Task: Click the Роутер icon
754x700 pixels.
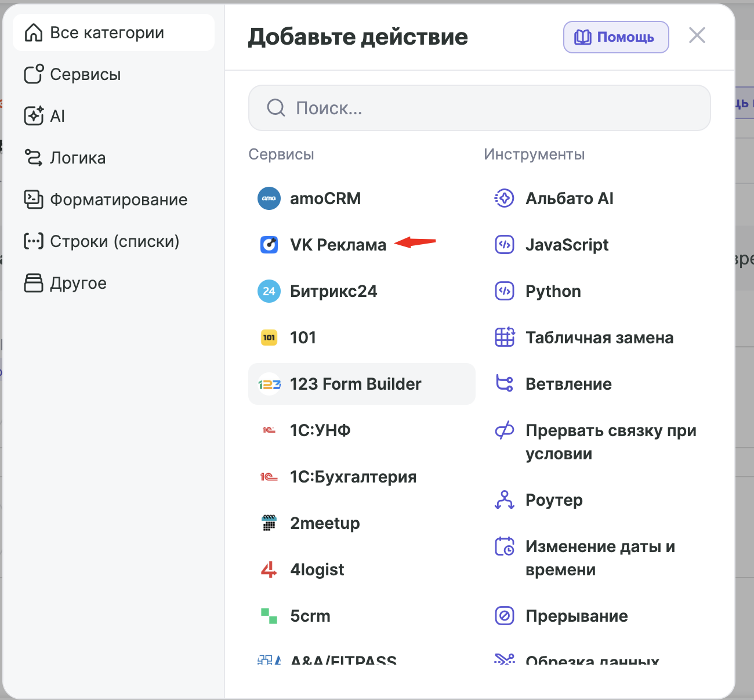Action: coord(505,500)
